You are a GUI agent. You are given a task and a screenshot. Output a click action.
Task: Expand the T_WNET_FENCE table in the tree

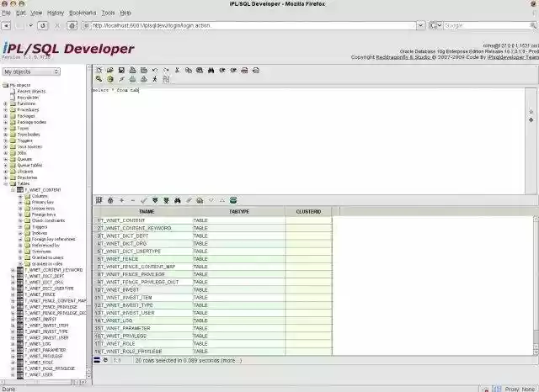click(x=13, y=295)
